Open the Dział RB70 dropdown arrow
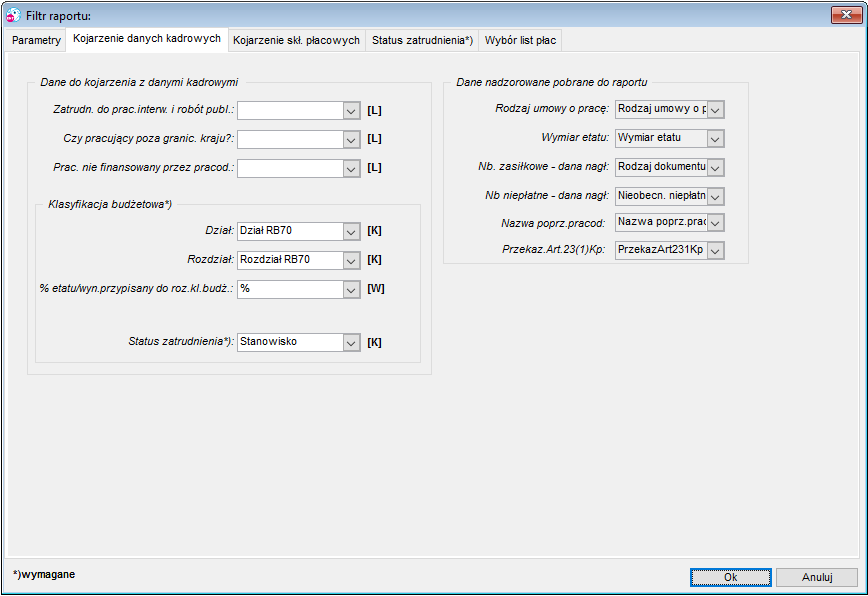Screen dimensions: 868x596 pos(351,231)
